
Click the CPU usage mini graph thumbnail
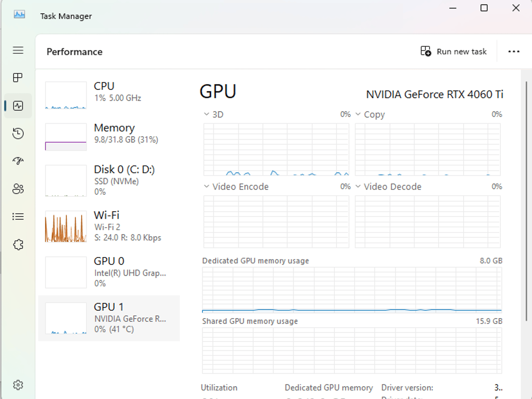(x=66, y=95)
